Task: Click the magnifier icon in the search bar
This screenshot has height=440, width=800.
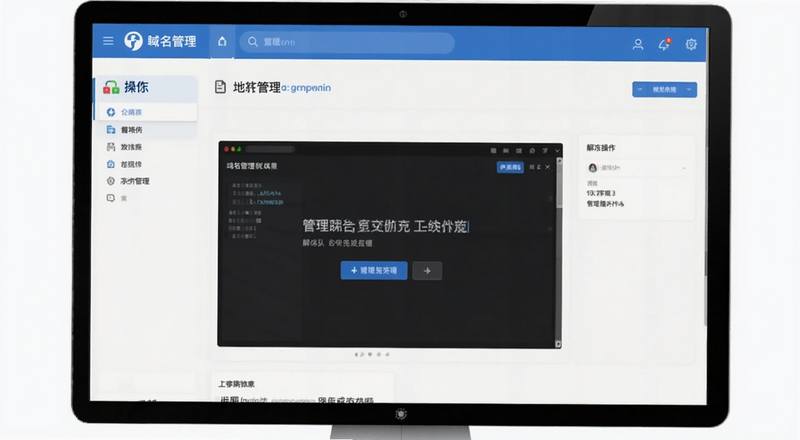Action: click(253, 42)
